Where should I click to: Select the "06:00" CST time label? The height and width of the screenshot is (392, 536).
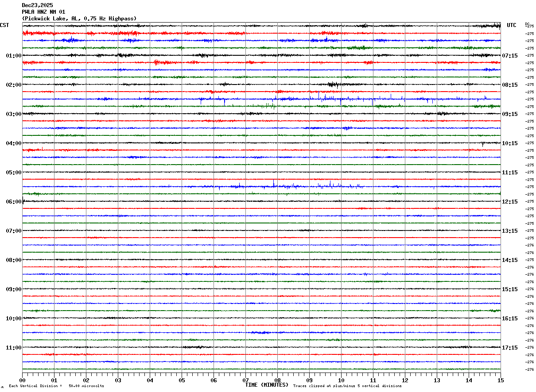tap(14, 202)
